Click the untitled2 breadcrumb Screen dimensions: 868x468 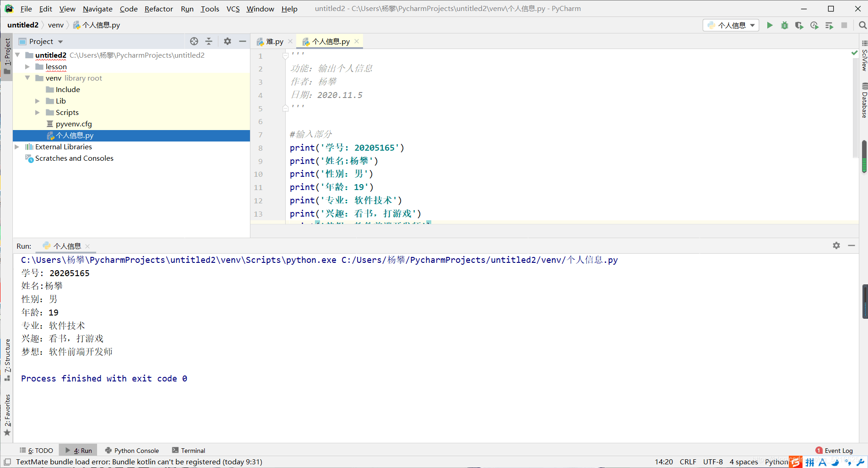point(23,25)
